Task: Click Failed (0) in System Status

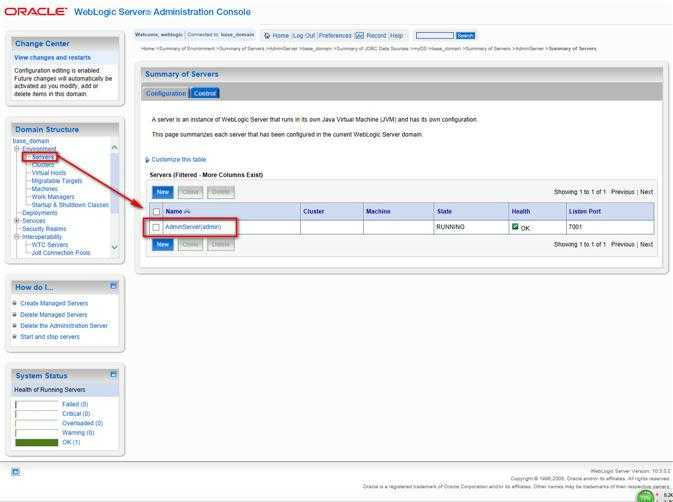Action: pos(75,404)
